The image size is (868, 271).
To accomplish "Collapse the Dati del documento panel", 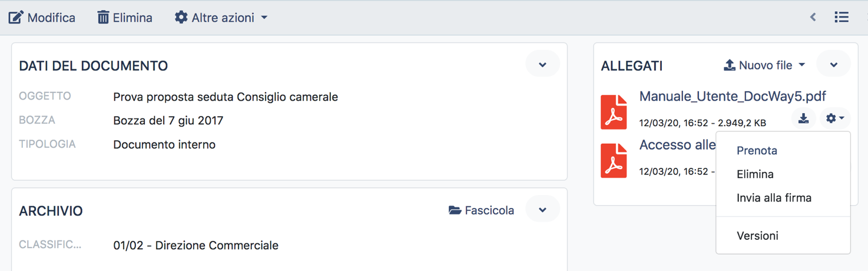I will 542,65.
